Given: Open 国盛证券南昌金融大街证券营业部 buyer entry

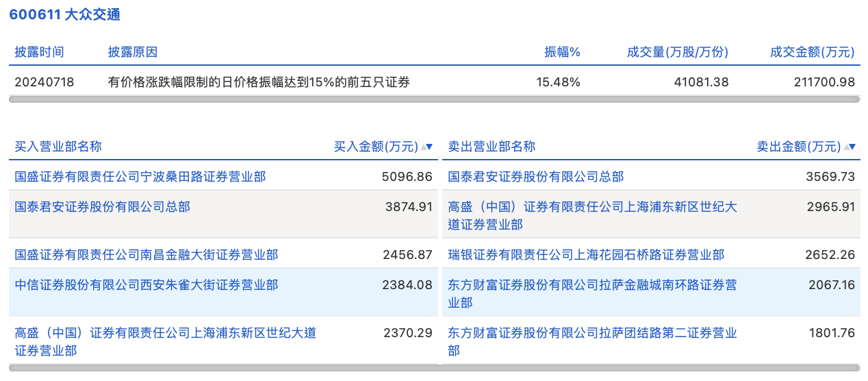Looking at the screenshot, I should pyautogui.click(x=146, y=255).
